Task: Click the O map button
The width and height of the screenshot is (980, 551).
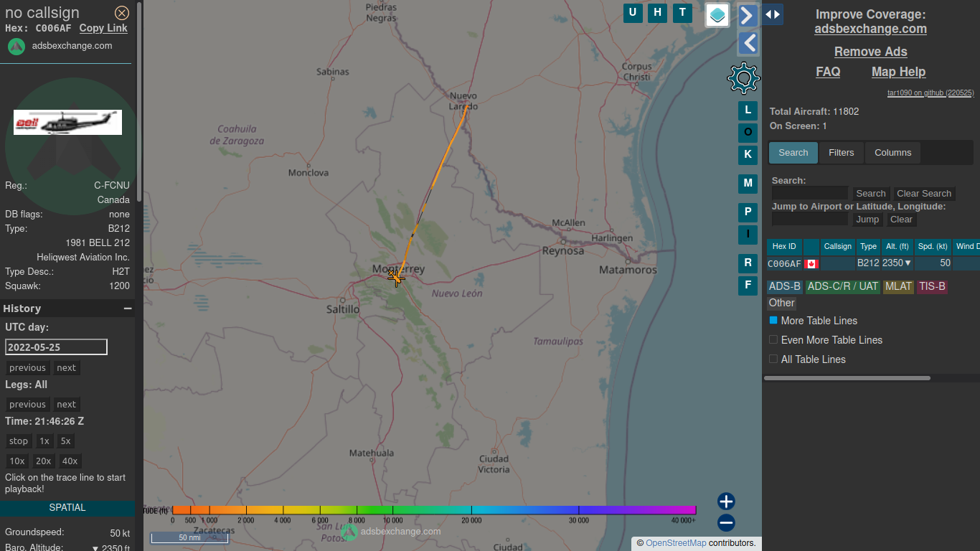Action: (748, 133)
